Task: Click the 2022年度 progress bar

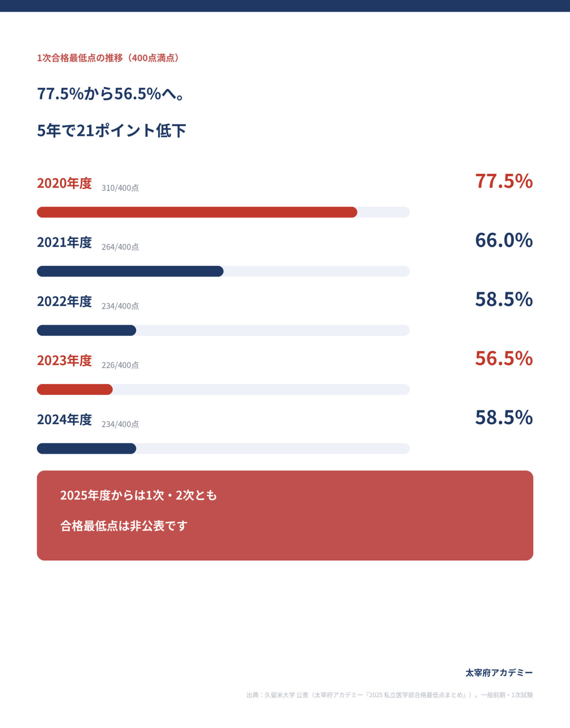Action: (223, 330)
